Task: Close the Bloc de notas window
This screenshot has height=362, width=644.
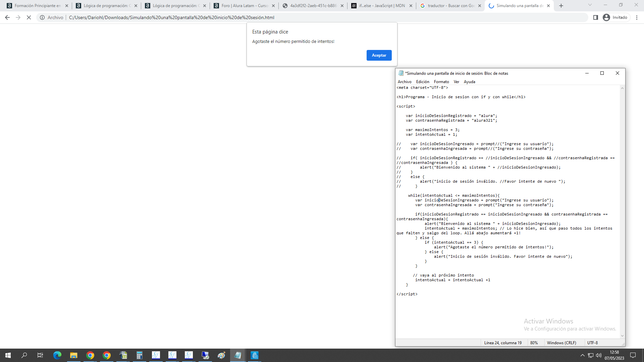Action: click(618, 73)
